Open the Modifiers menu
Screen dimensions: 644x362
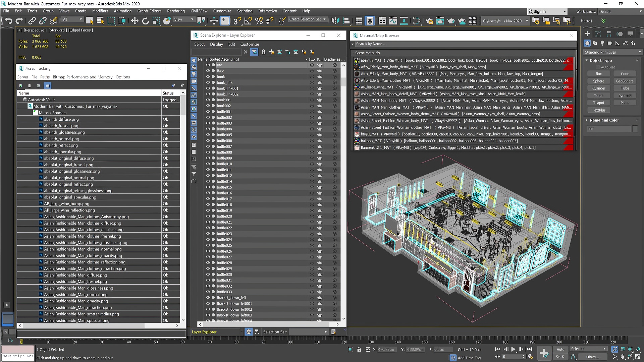point(100,11)
